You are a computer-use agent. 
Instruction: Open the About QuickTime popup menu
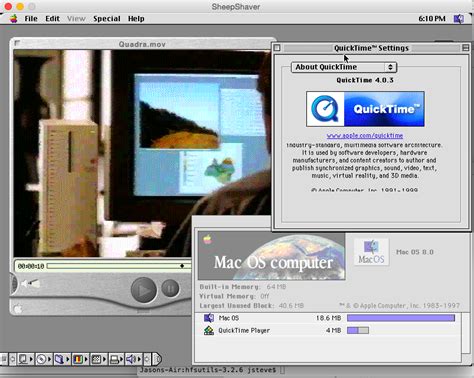344,67
